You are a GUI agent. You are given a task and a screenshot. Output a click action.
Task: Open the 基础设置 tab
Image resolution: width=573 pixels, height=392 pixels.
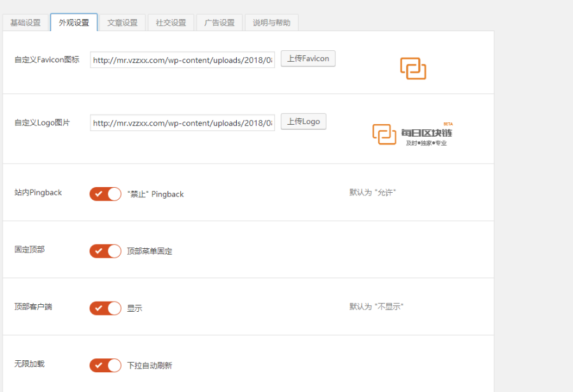click(25, 23)
